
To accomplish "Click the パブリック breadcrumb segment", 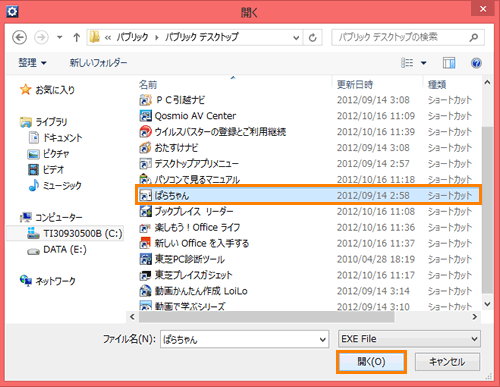I will point(132,37).
